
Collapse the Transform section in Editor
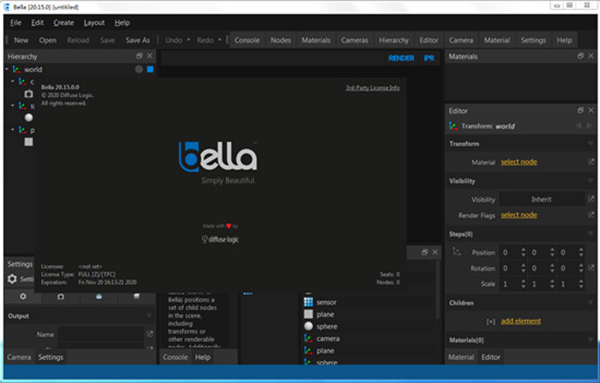pos(590,143)
